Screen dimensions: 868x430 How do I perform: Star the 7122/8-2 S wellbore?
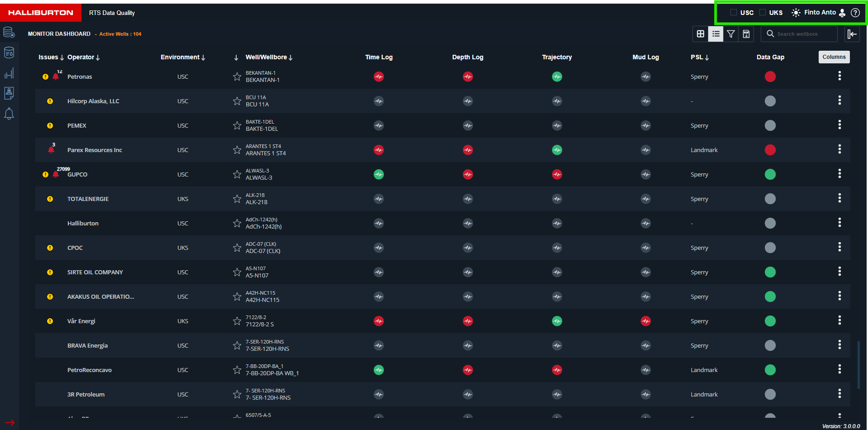(x=237, y=321)
